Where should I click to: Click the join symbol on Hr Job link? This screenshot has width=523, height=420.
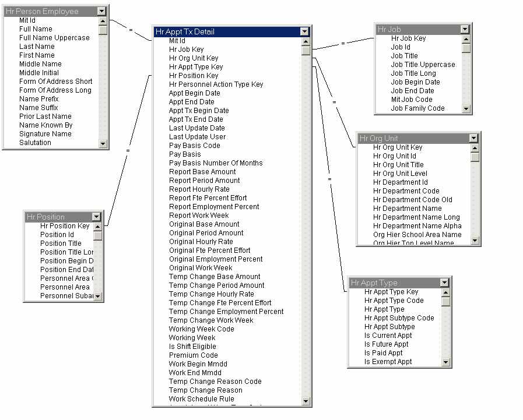(343, 43)
